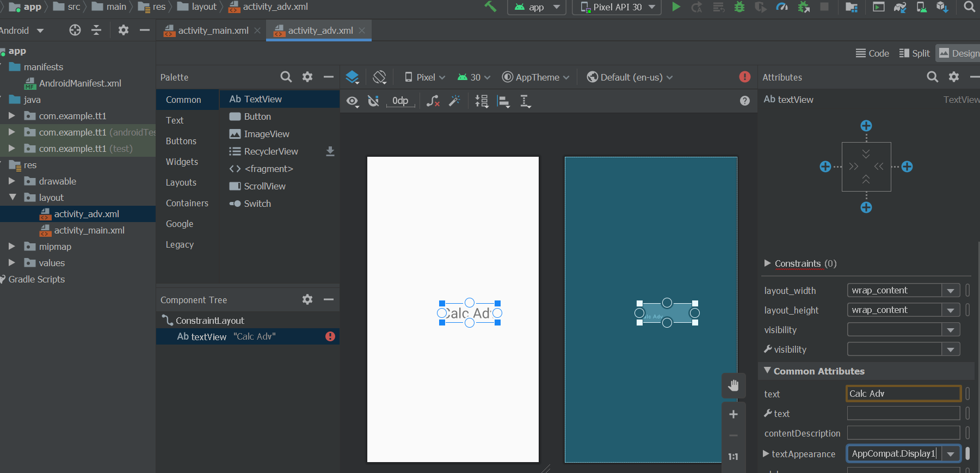Download RecyclerView with the download icon
Viewport: 980px width, 473px height.
(x=330, y=151)
